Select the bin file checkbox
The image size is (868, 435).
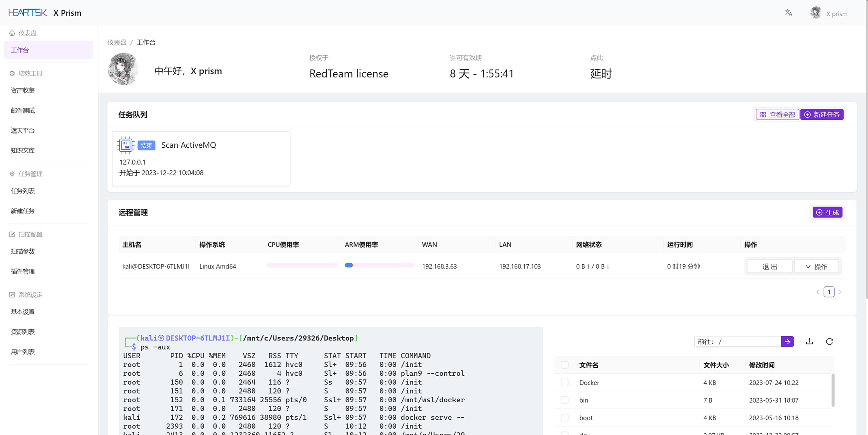(x=565, y=400)
